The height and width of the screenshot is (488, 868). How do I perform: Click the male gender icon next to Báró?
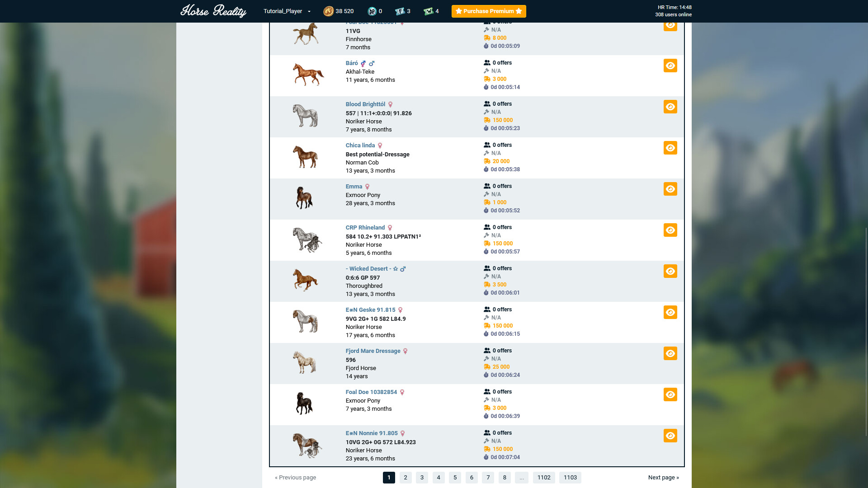372,63
